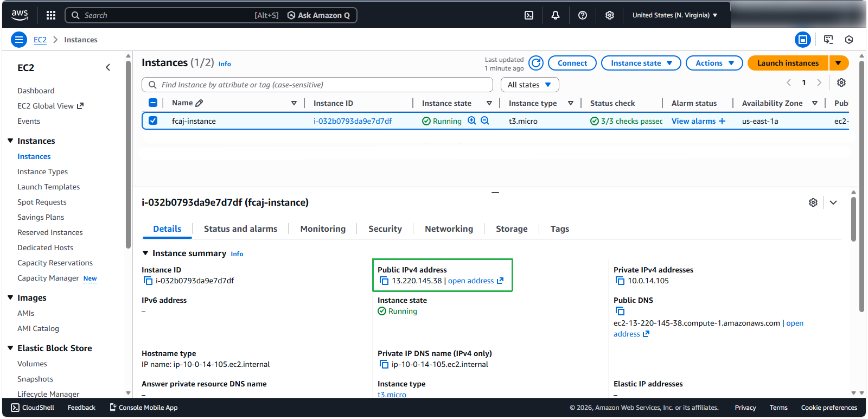This screenshot has height=419, width=868.
Task: Open table preferences gear icon
Action: tap(841, 82)
